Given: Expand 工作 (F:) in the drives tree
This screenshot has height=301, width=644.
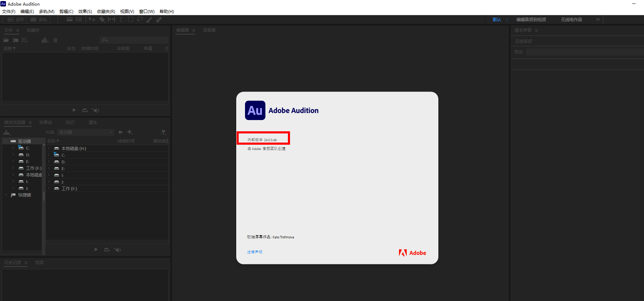Looking at the screenshot, I should point(13,168).
